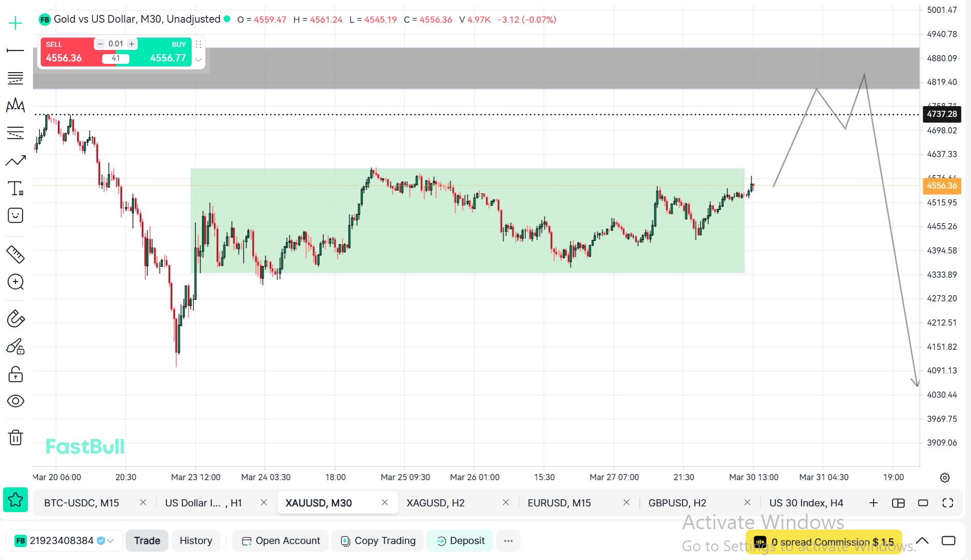Increase lot size with plus stepper

[x=132, y=44]
